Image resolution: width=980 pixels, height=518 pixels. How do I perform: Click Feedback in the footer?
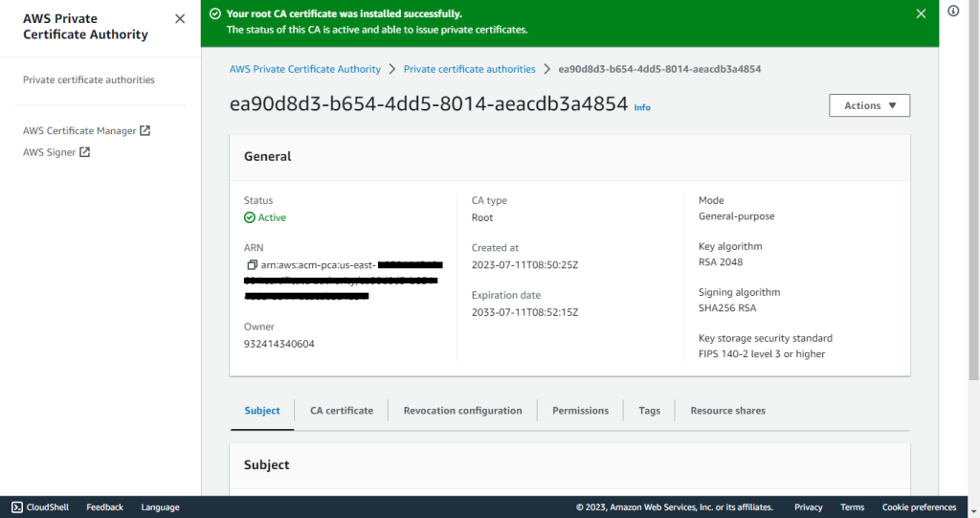pos(104,507)
